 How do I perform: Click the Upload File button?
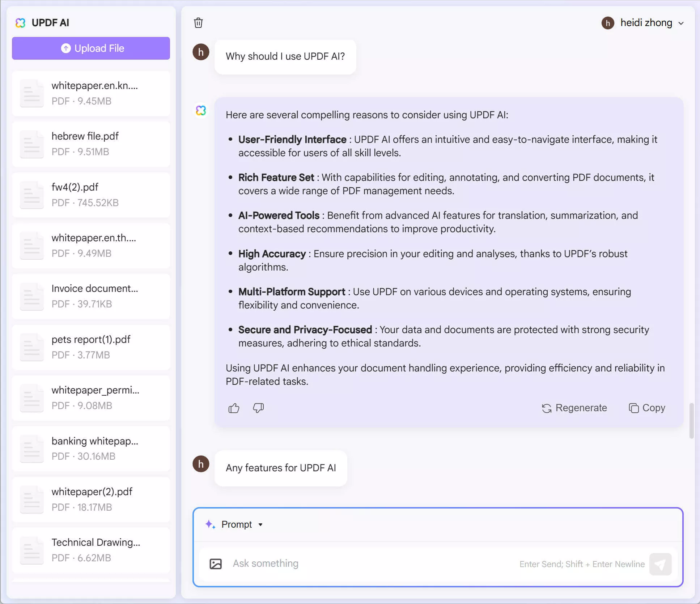(90, 48)
